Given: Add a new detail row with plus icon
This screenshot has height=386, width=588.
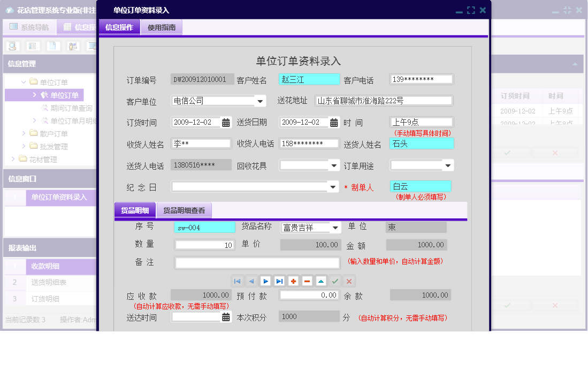Looking at the screenshot, I should click(x=293, y=281).
